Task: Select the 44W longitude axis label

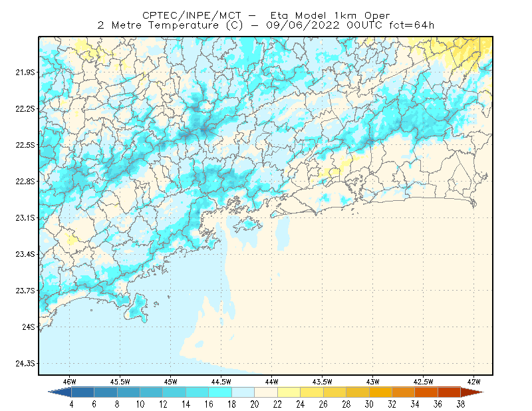Action: (x=272, y=382)
